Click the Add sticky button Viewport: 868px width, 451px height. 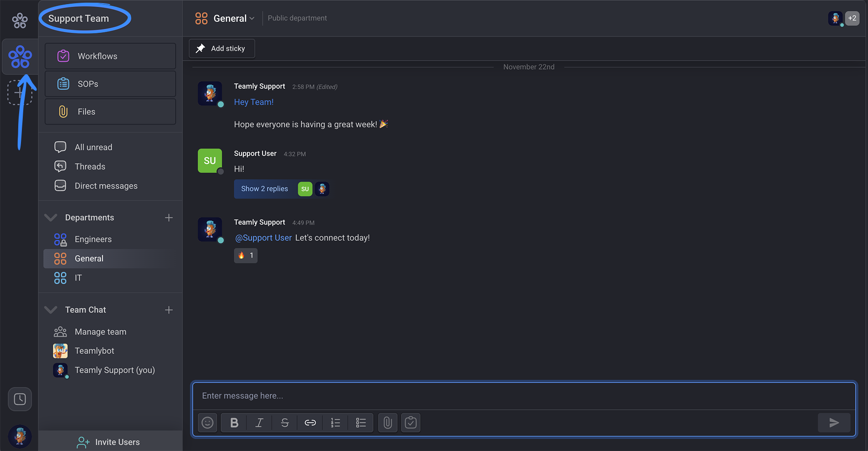[222, 48]
